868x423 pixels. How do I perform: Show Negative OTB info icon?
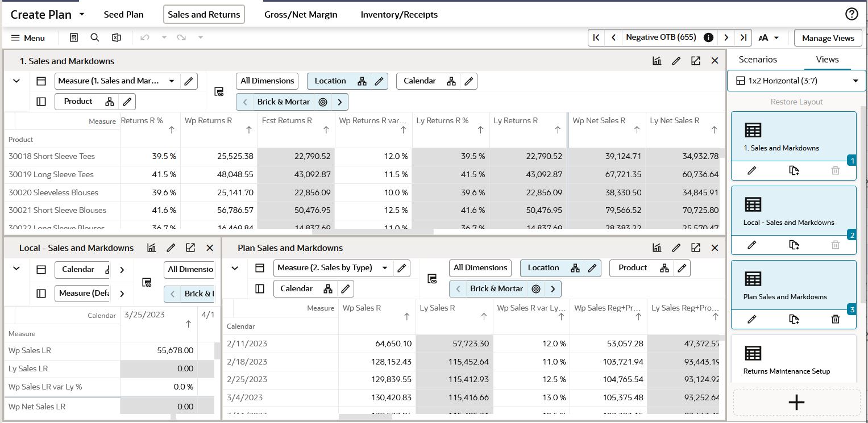(x=708, y=37)
